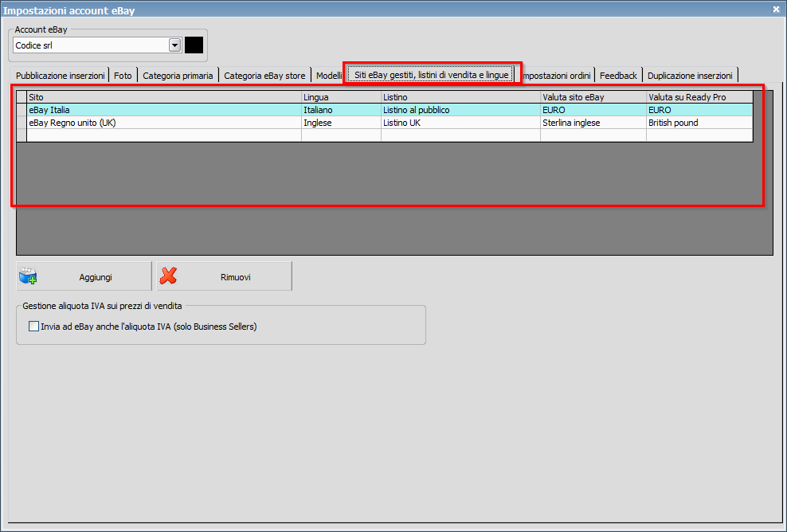Viewport: 787px width, 532px height.
Task: Open the Foto tab
Action: pos(123,76)
